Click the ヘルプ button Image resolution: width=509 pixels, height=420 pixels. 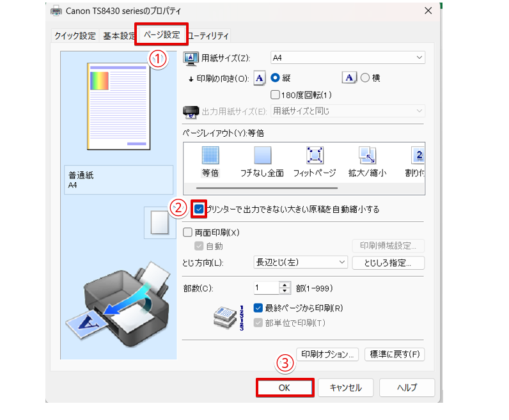[407, 387]
